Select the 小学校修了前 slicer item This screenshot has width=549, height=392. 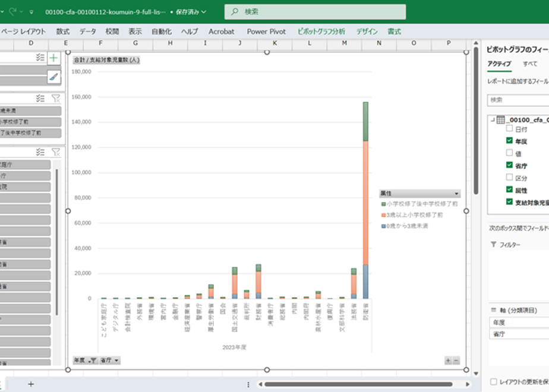[30, 122]
